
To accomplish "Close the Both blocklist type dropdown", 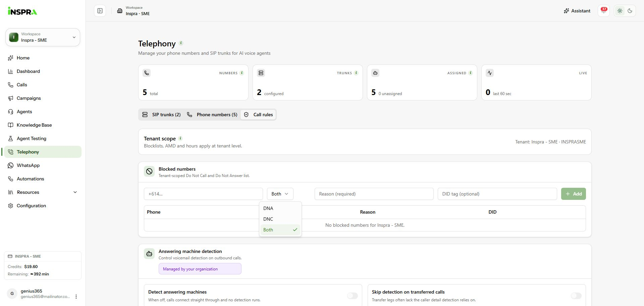I will [x=280, y=194].
